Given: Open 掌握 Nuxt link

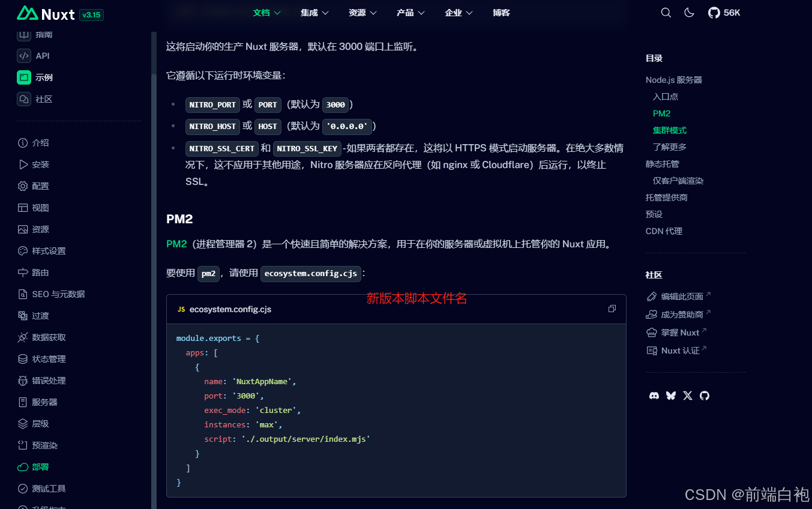Looking at the screenshot, I should [676, 333].
